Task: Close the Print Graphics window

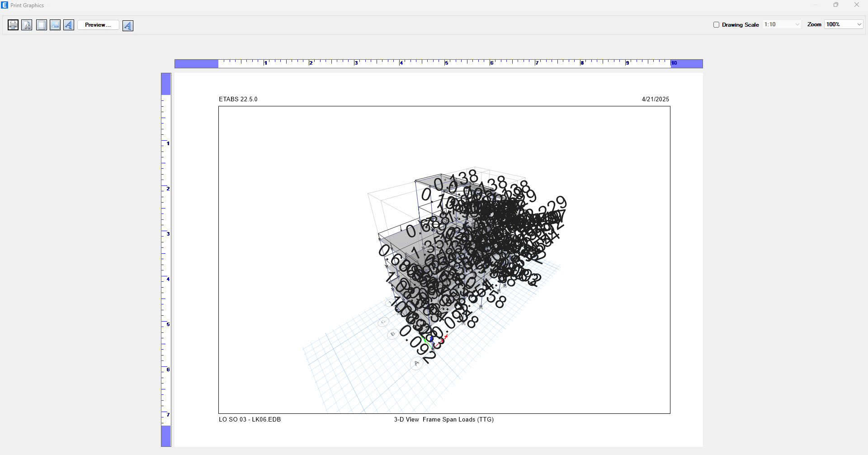Action: click(856, 5)
